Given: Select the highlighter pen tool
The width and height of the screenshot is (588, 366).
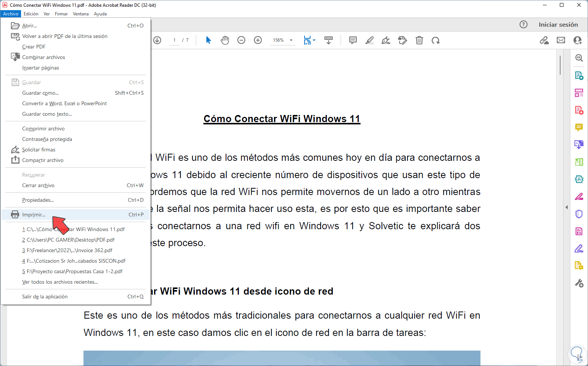Looking at the screenshot, I should [x=370, y=40].
